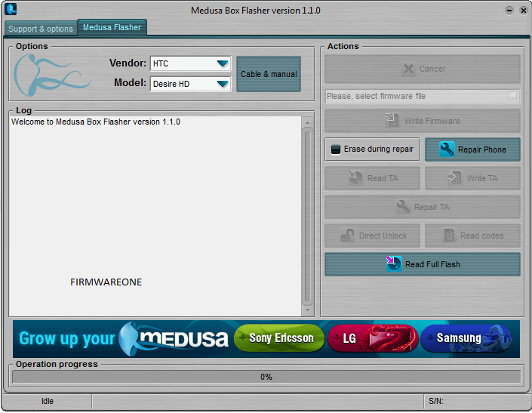Click the Cable & manual button

click(269, 74)
